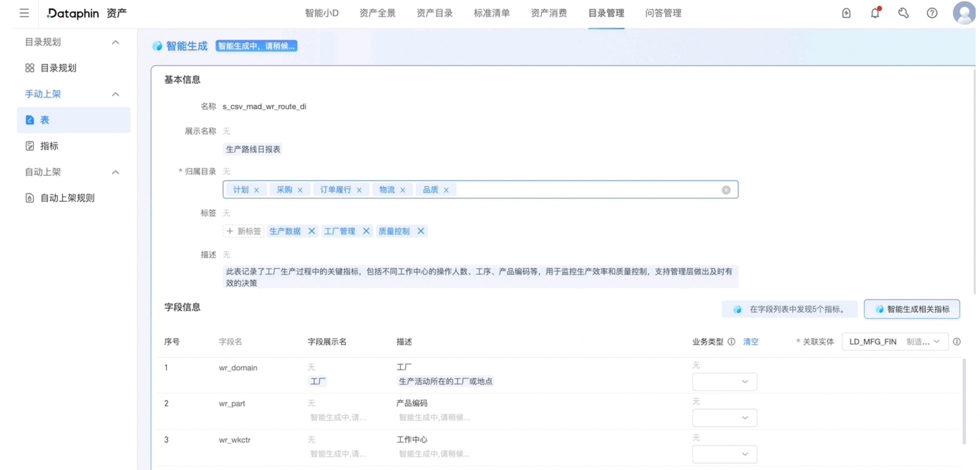Open 自动上架规则 in the sidebar
This screenshot has width=980, height=470.
coord(67,198)
